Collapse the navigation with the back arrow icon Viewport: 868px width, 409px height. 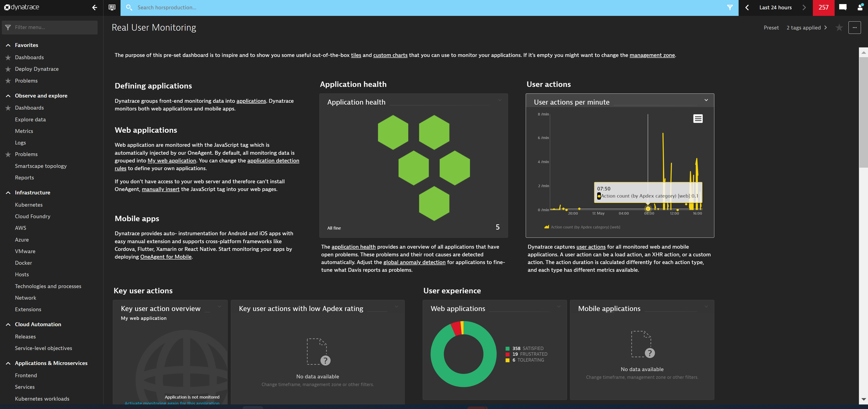(x=94, y=7)
